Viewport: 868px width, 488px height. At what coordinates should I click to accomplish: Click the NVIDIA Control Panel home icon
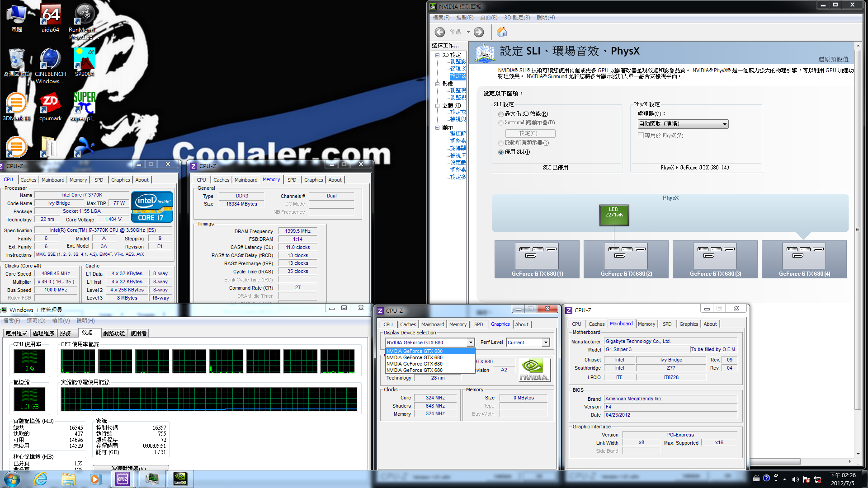point(502,32)
